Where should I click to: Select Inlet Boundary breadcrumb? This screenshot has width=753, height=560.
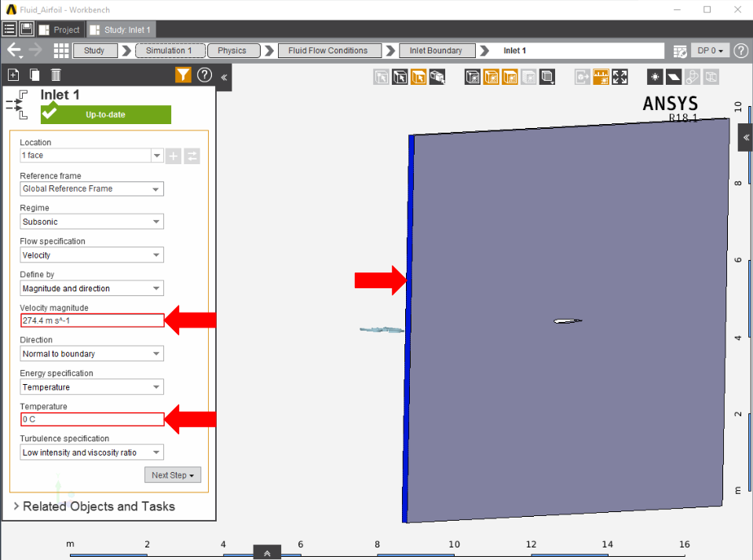437,50
